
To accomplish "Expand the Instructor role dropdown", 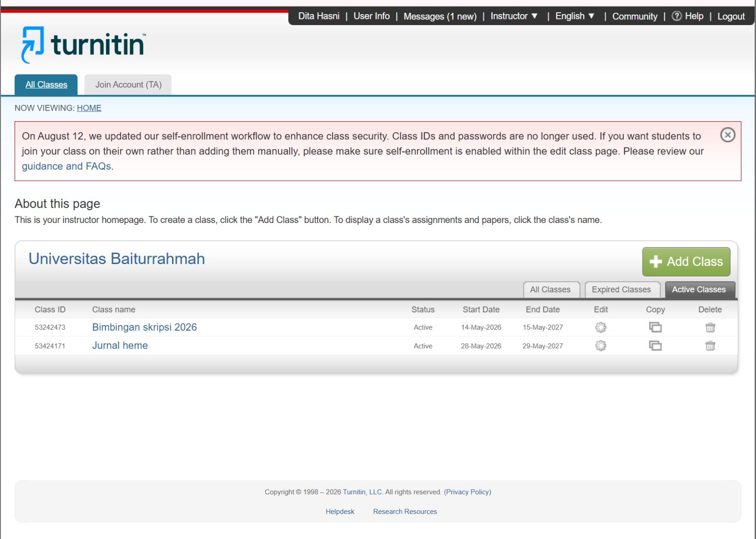I will coord(514,16).
